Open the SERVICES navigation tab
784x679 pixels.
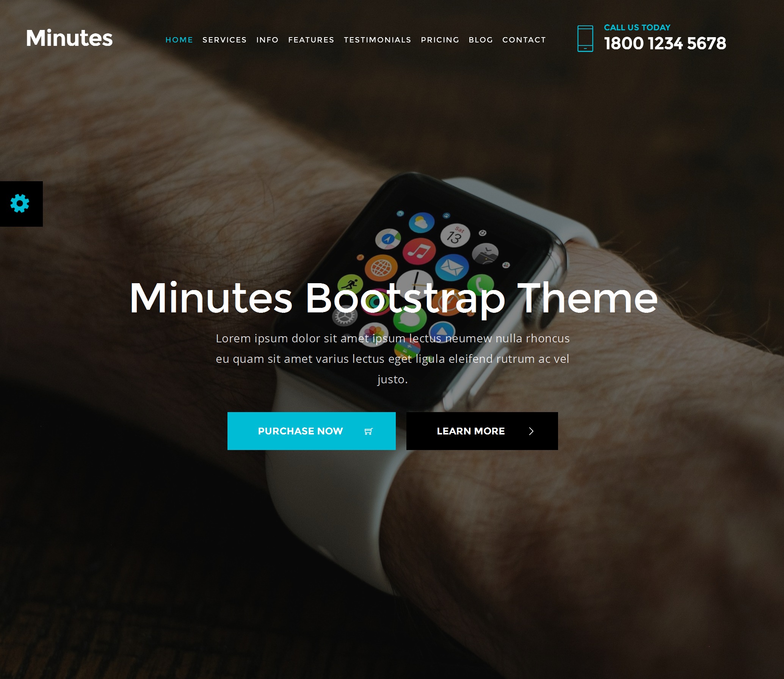click(x=224, y=39)
